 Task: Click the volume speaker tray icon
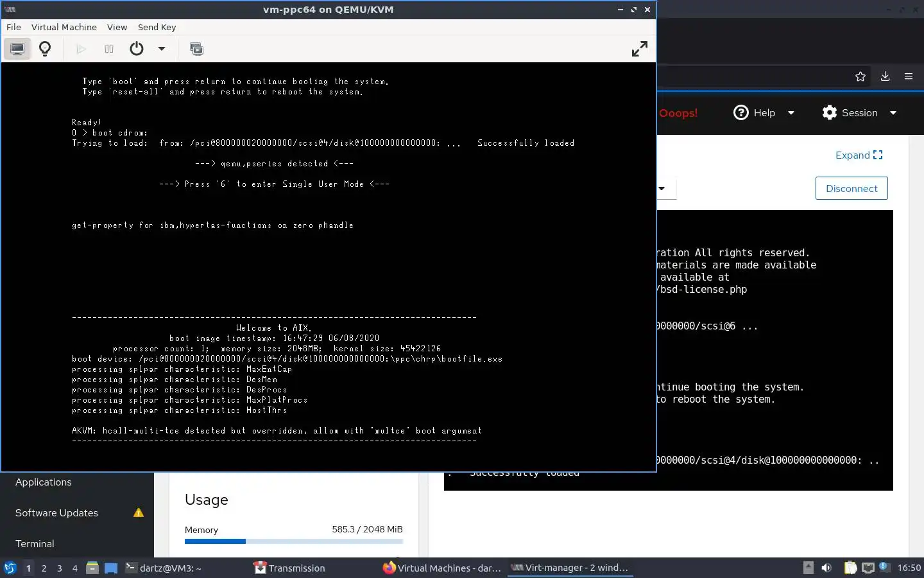pos(826,568)
